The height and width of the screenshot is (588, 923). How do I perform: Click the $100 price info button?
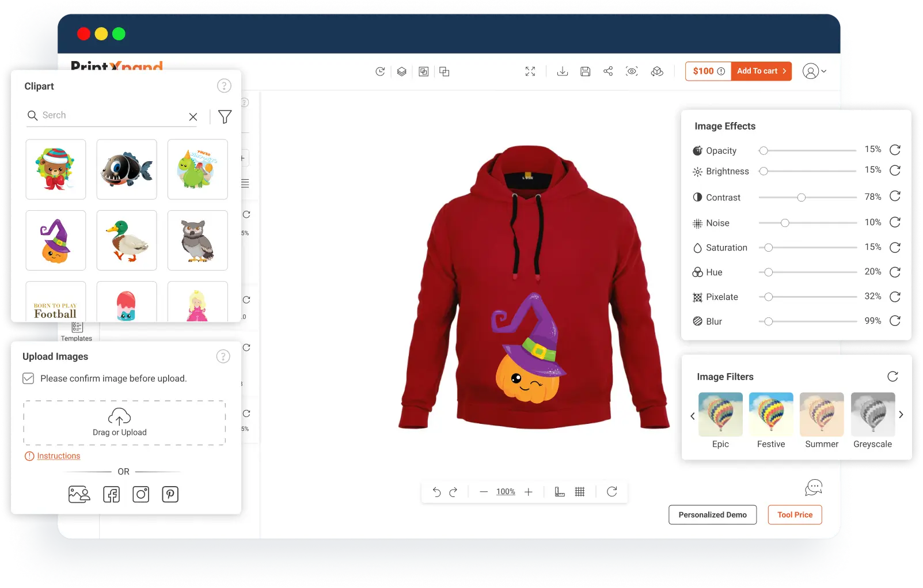[708, 71]
